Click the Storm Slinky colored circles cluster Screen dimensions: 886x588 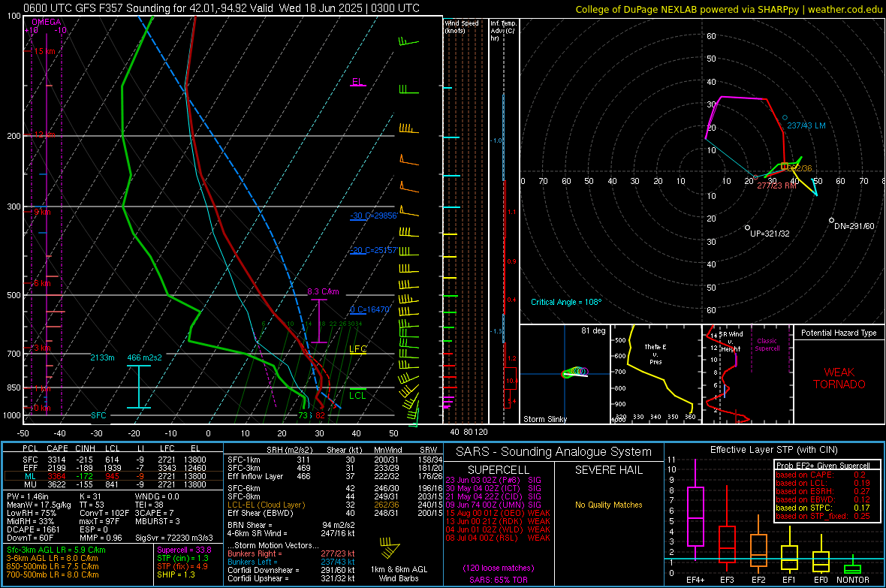pos(575,372)
